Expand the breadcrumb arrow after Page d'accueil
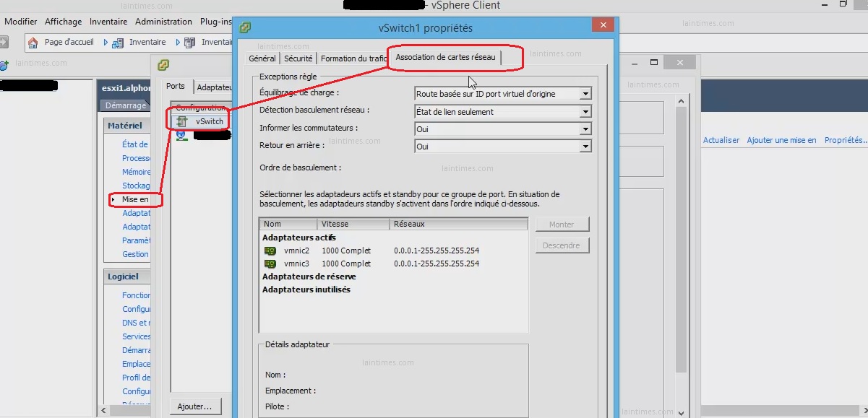Image resolution: width=868 pixels, height=418 pixels. [x=106, y=43]
